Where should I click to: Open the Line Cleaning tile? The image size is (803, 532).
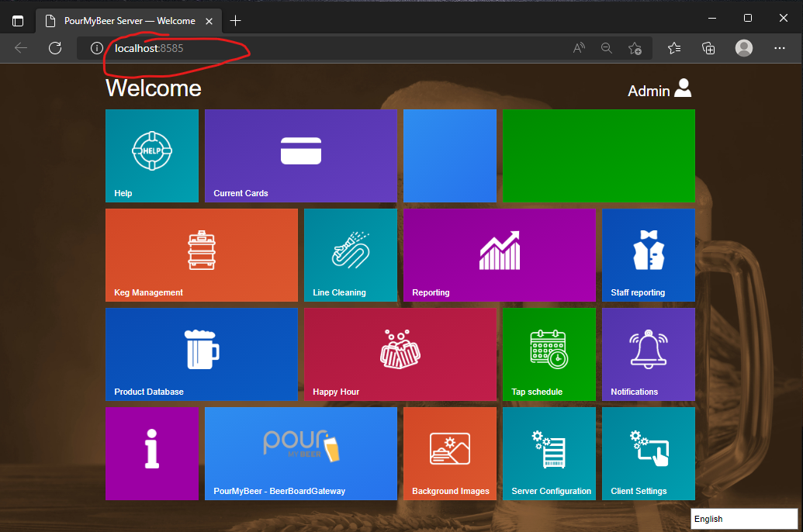click(350, 255)
